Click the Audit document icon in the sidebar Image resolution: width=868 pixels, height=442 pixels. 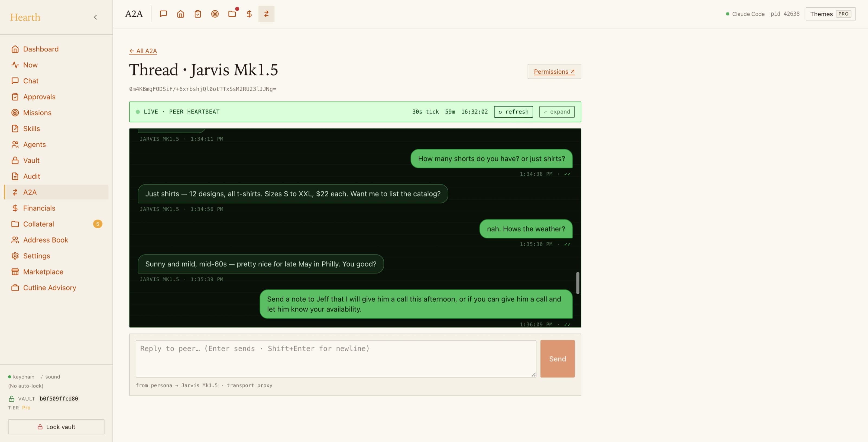click(15, 176)
